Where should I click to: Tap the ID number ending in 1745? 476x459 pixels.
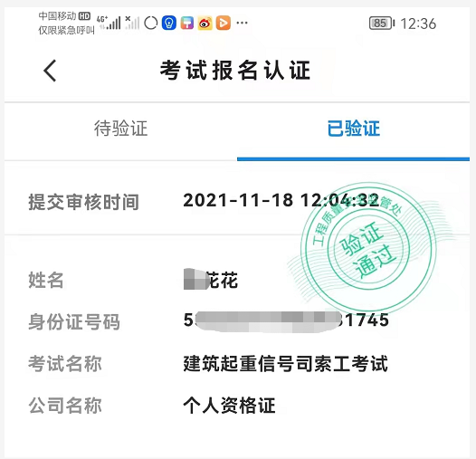[x=286, y=320]
